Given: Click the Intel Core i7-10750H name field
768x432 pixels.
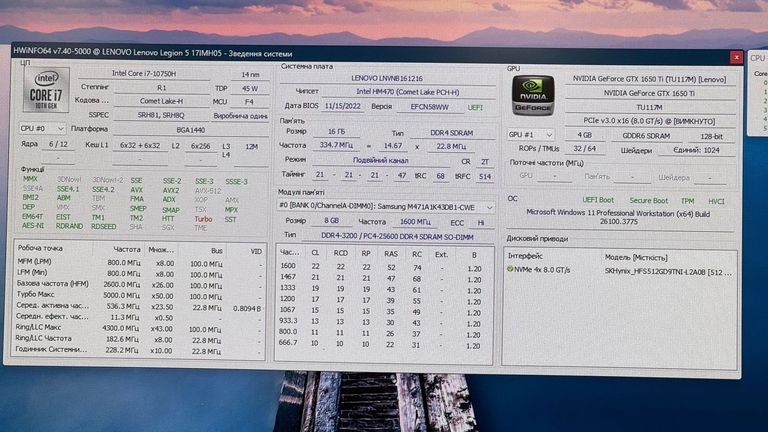Looking at the screenshot, I should click(x=144, y=73).
